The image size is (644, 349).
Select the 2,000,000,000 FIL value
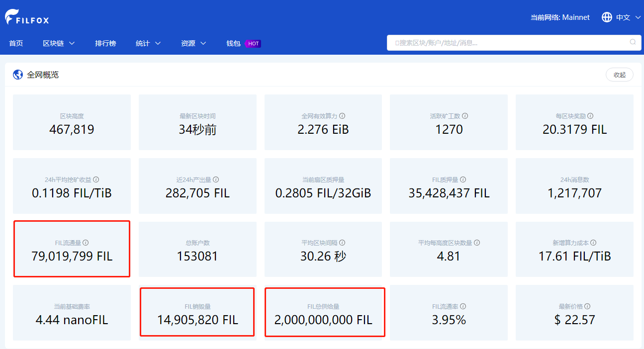[323, 320]
